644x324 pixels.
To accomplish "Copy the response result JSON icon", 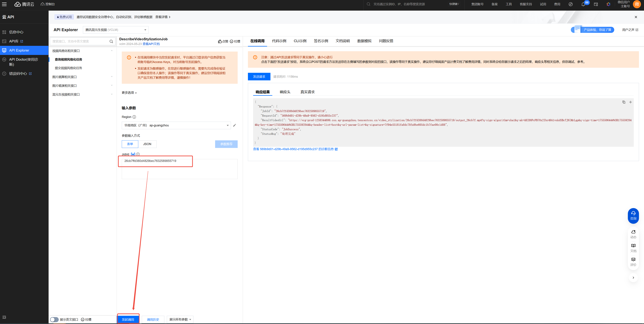I will tap(624, 102).
